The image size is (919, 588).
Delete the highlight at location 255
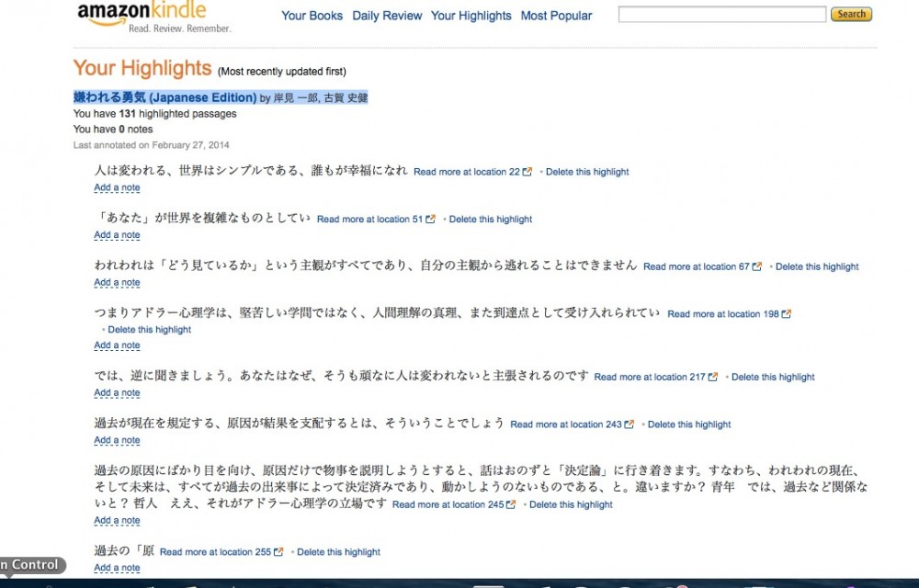(339, 552)
